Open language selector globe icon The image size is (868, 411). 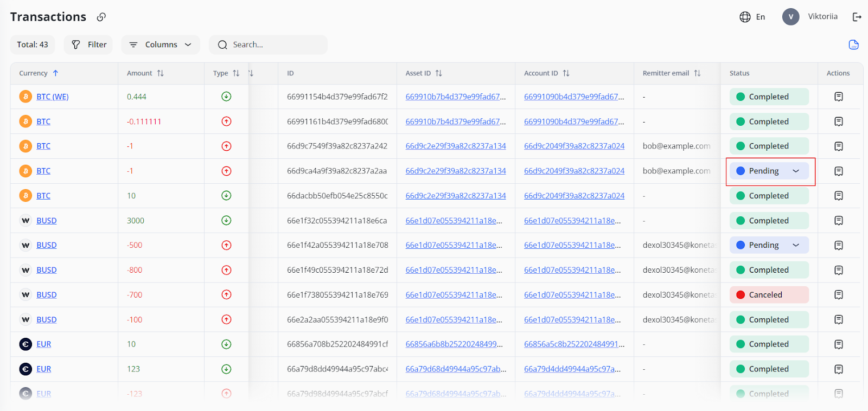pyautogui.click(x=745, y=17)
